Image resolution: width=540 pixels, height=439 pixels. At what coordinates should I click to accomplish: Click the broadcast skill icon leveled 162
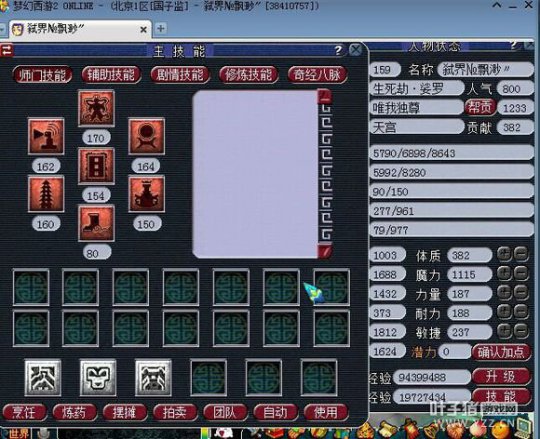(x=46, y=136)
